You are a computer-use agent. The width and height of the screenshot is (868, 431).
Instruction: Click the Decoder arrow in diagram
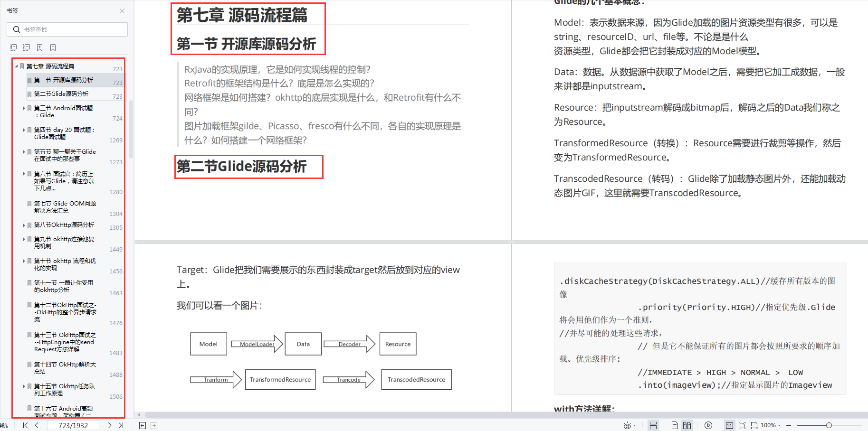click(x=350, y=344)
